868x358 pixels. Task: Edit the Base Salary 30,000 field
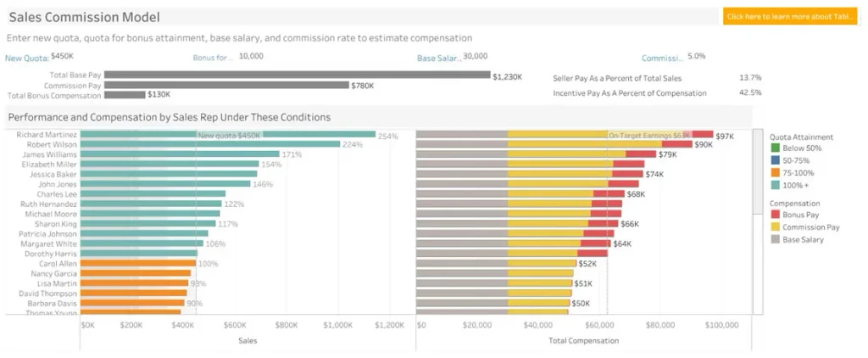pyautogui.click(x=475, y=57)
